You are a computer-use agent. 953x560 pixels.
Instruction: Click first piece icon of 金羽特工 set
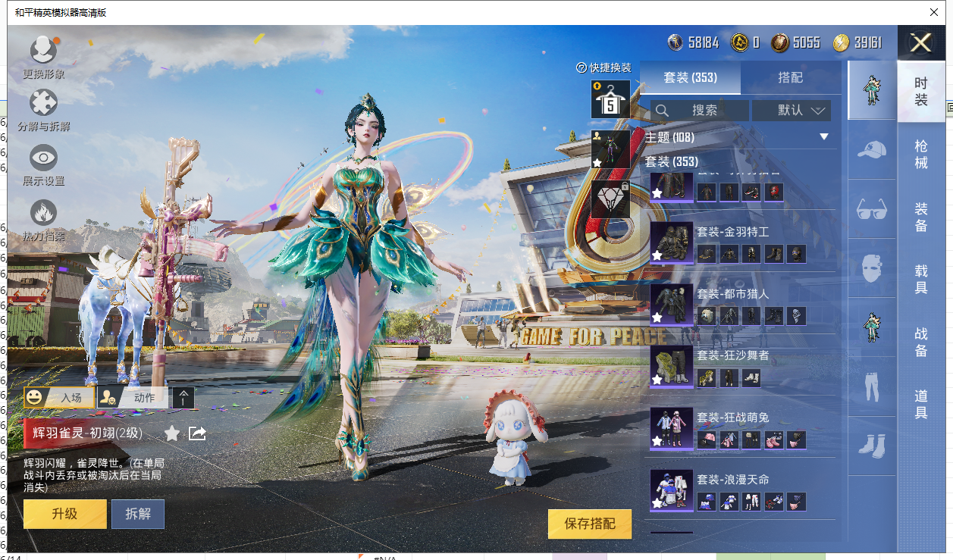coord(707,254)
